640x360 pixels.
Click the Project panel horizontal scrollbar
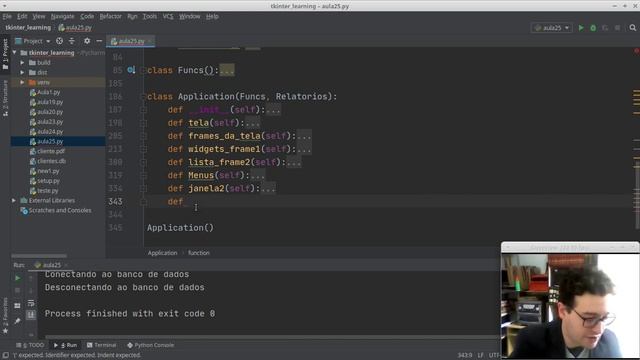click(39, 256)
